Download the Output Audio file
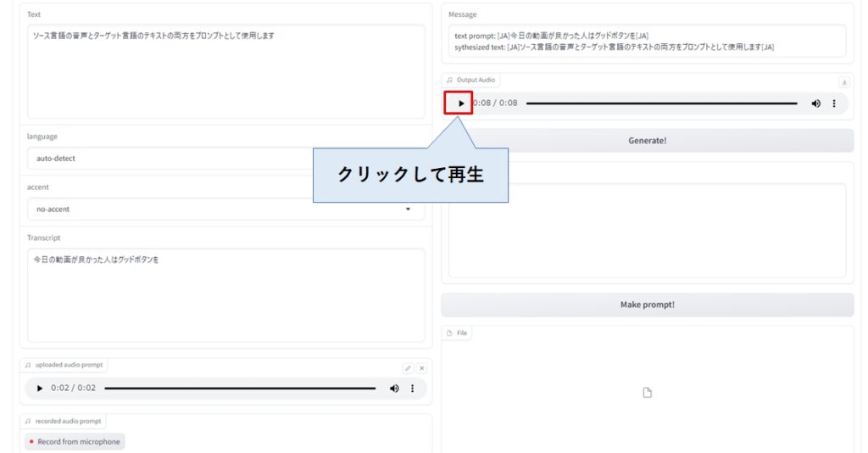 point(844,82)
